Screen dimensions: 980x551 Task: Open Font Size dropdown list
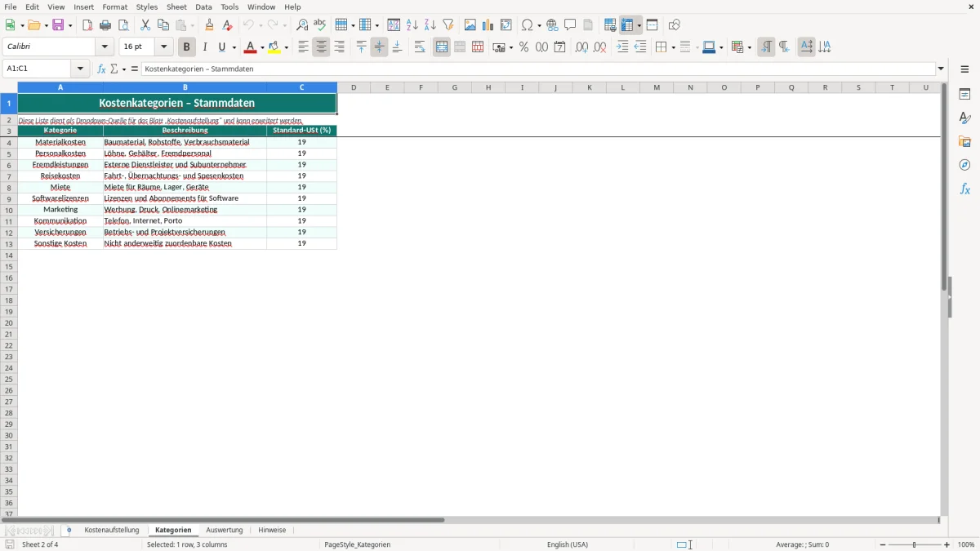(x=164, y=47)
